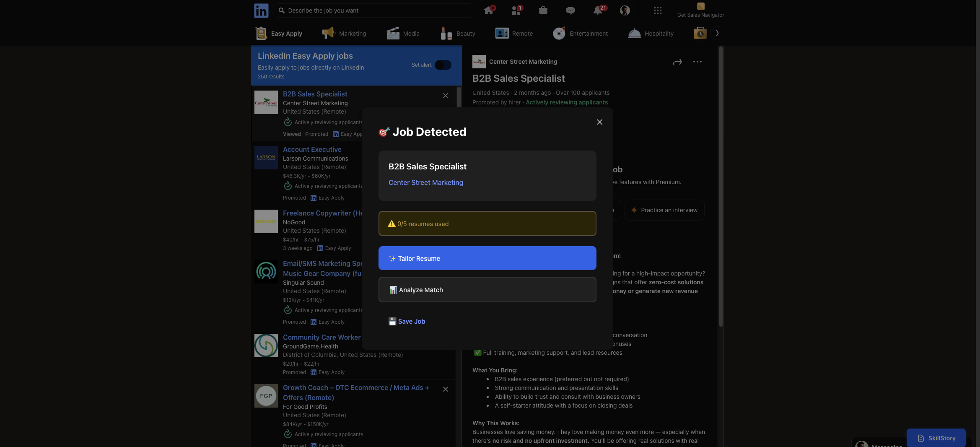Open B2B Sales Specialist job listing

pyautogui.click(x=315, y=94)
